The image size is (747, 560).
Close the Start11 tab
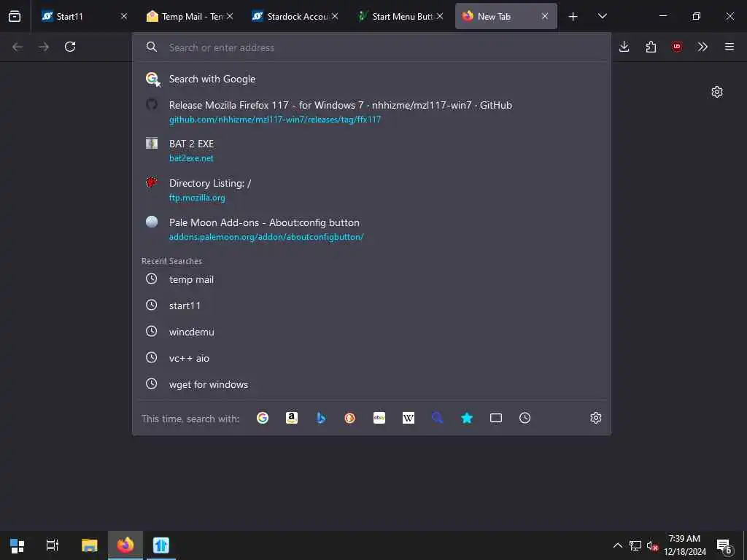pos(124,17)
